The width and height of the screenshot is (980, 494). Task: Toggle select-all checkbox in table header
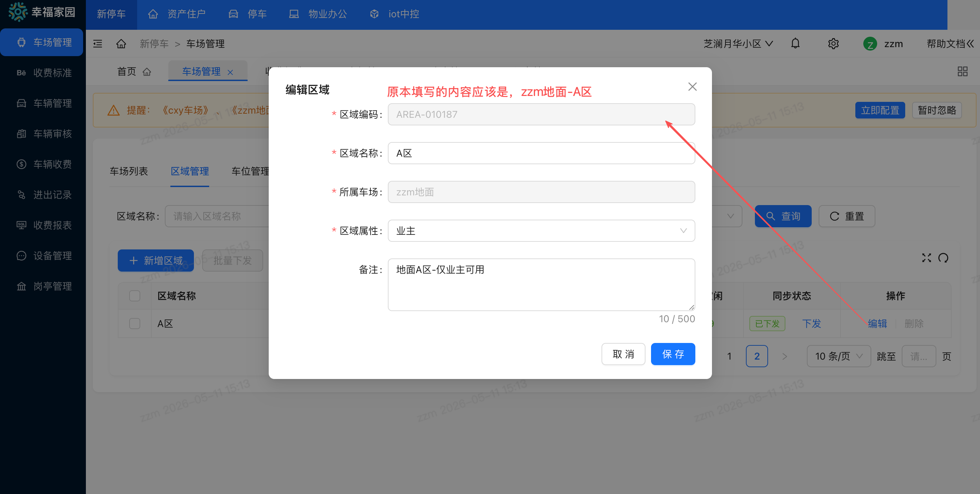(135, 296)
